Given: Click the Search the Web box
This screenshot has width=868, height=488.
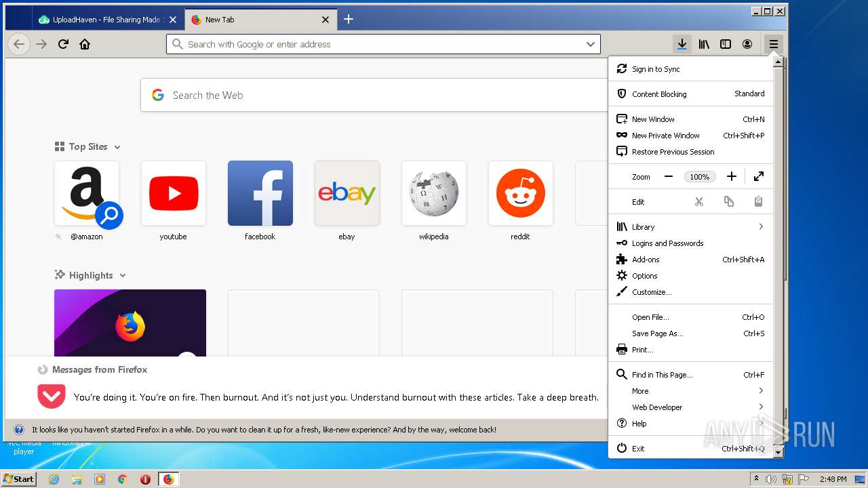Looking at the screenshot, I should tap(374, 96).
